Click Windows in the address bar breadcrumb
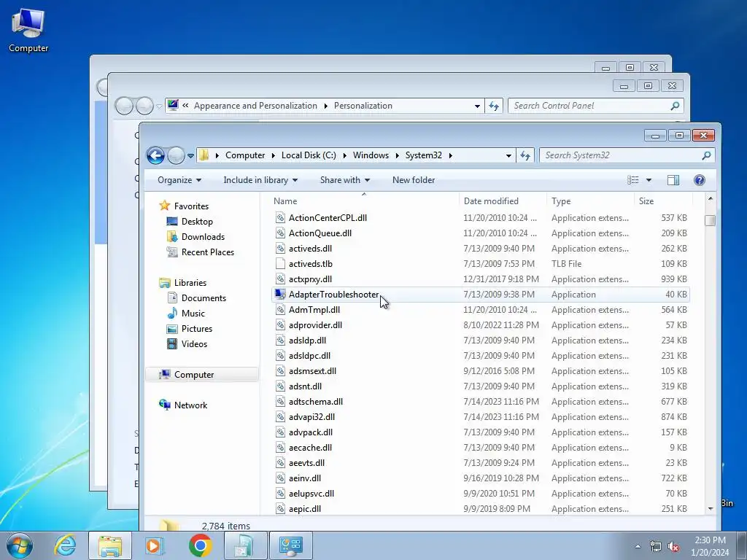 click(371, 155)
